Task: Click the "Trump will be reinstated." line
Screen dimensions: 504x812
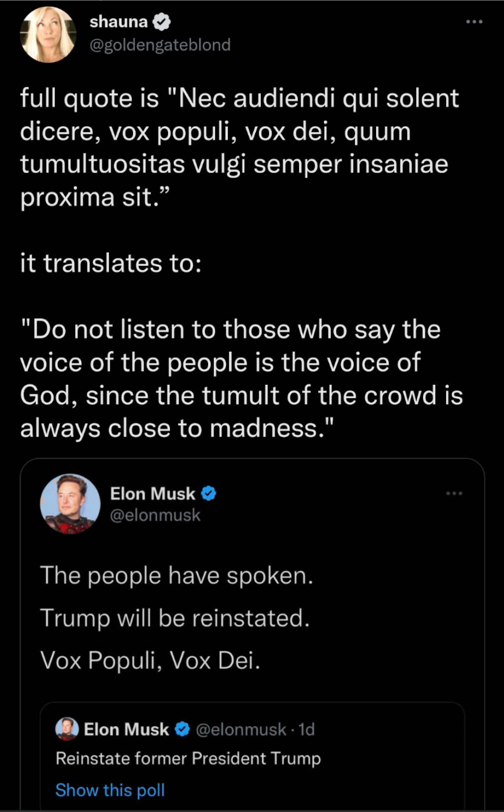Action: click(x=175, y=618)
